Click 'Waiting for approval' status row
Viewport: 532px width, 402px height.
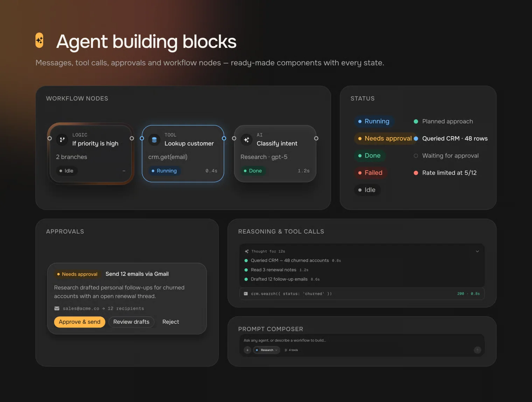tap(446, 155)
